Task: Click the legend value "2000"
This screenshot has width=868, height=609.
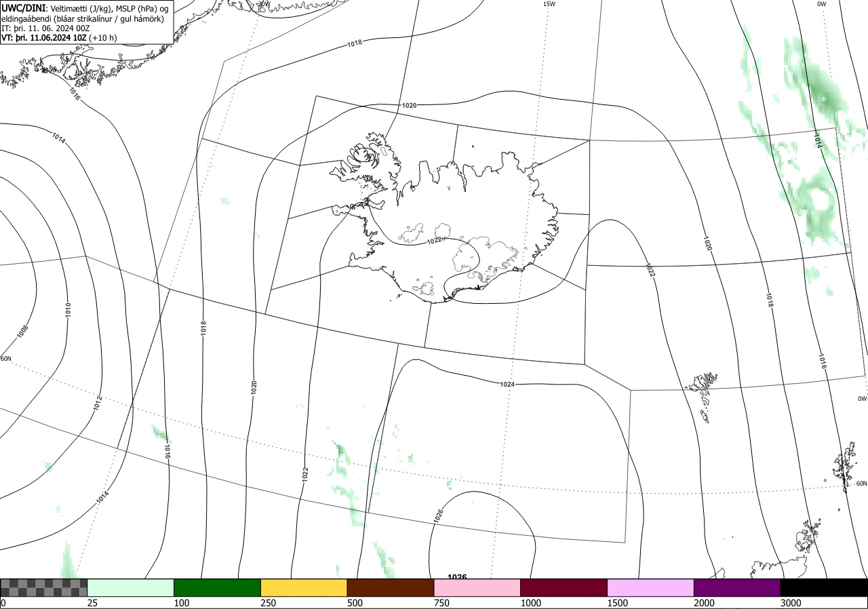Action: pos(704,603)
